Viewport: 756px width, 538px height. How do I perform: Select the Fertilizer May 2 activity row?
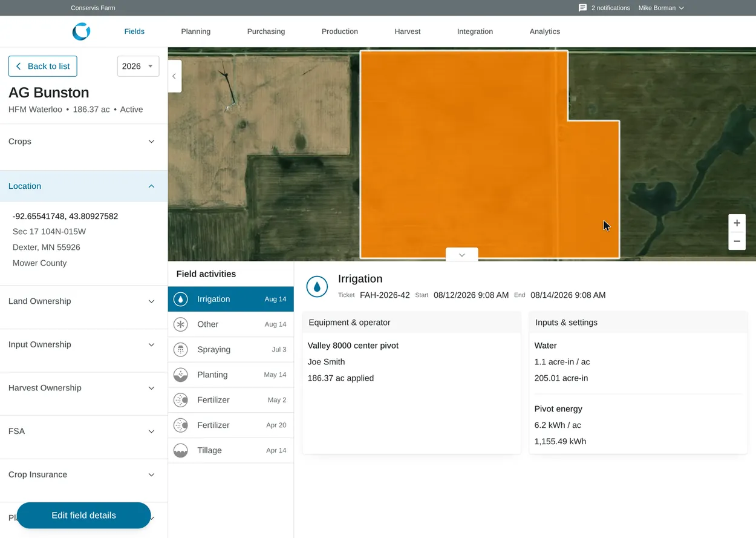pos(231,400)
